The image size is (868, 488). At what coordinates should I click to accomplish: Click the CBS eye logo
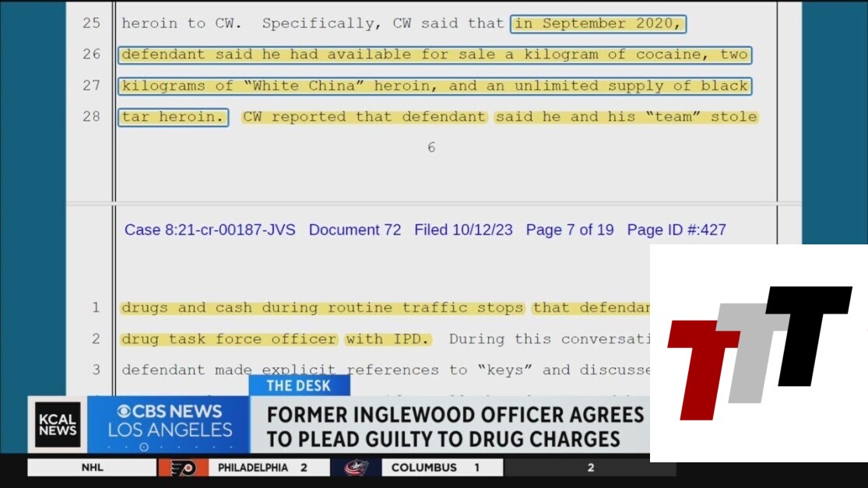(124, 411)
